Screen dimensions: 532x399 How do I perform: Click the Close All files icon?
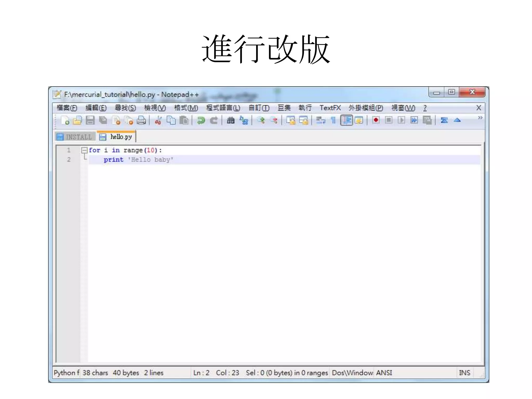point(129,121)
